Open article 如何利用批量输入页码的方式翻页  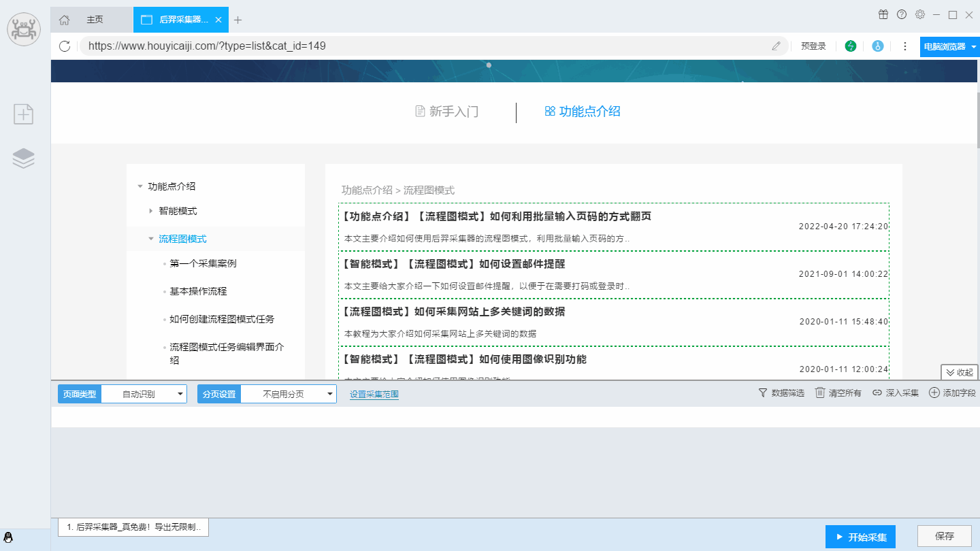496,216
